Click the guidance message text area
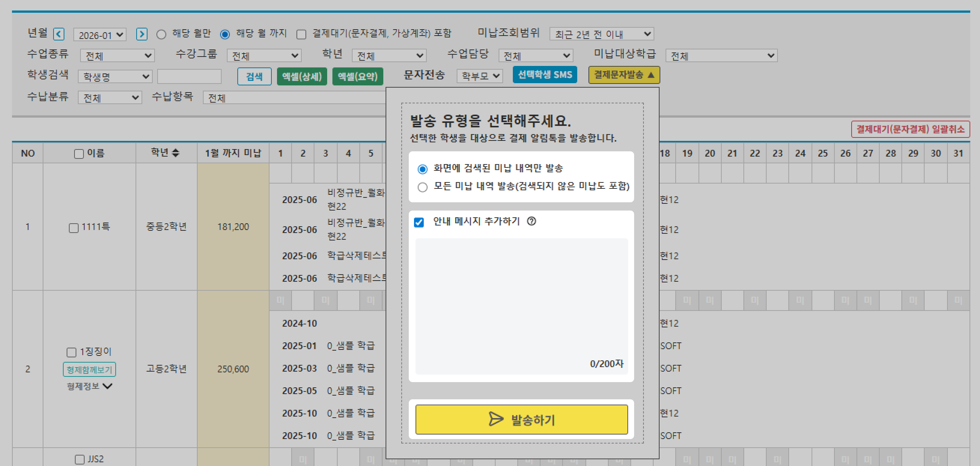Screen dimensions: 980x466 [x=521, y=301]
